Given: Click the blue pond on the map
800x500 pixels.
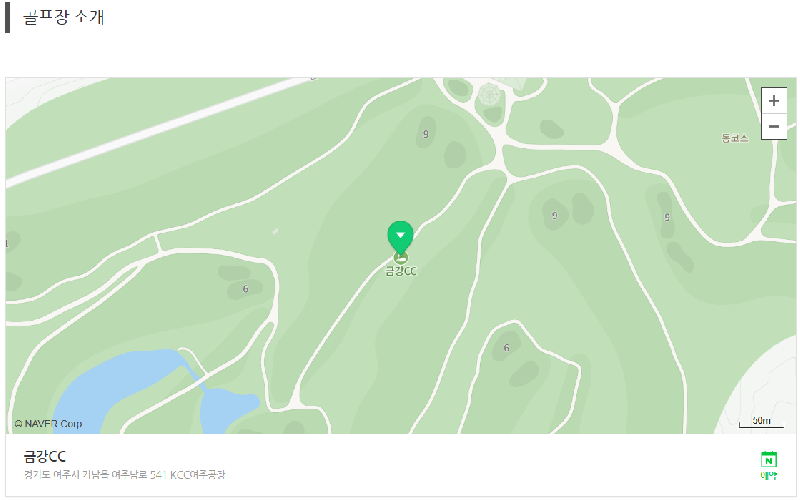Looking at the screenshot, I should pos(128,388).
